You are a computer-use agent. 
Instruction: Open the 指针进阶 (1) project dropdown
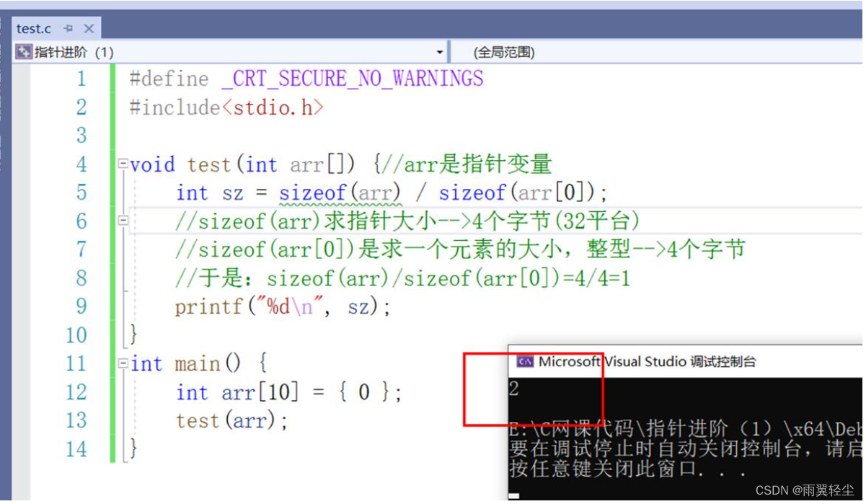point(440,53)
